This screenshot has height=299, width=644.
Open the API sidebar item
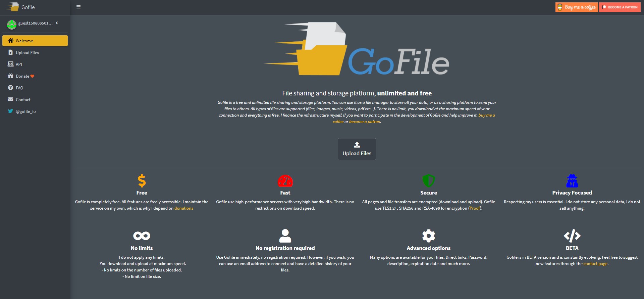tap(35, 64)
